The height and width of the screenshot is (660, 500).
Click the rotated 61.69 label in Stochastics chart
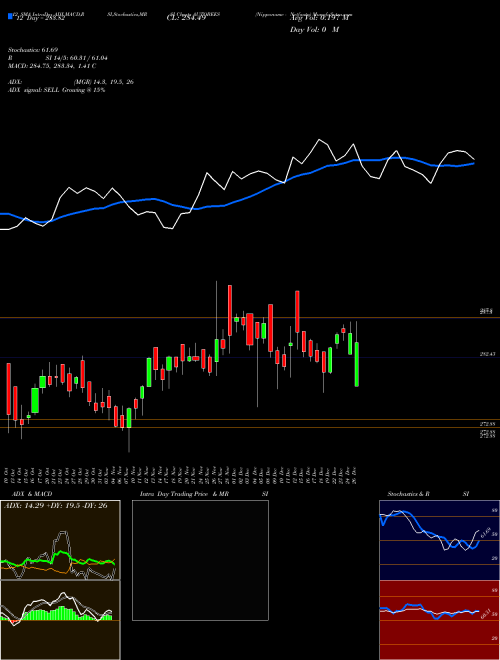point(485,532)
